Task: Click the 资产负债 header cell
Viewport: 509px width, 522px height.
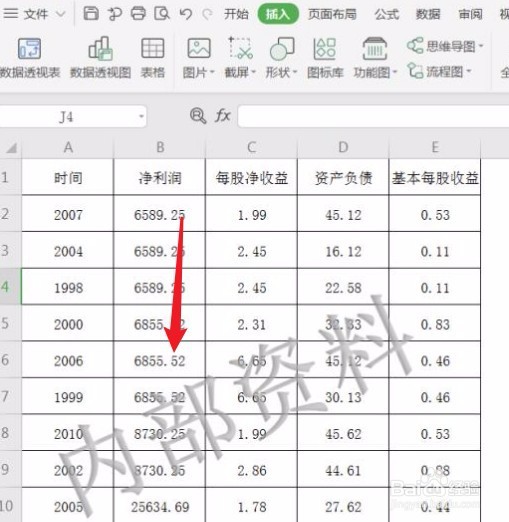Action: [x=343, y=177]
